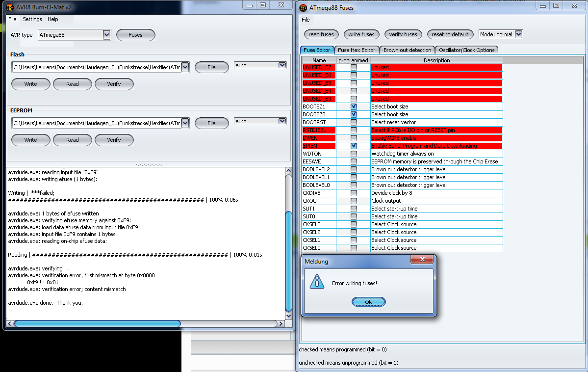The image size is (588, 372).
Task: Click Flash hex file path field
Action: click(x=97, y=67)
